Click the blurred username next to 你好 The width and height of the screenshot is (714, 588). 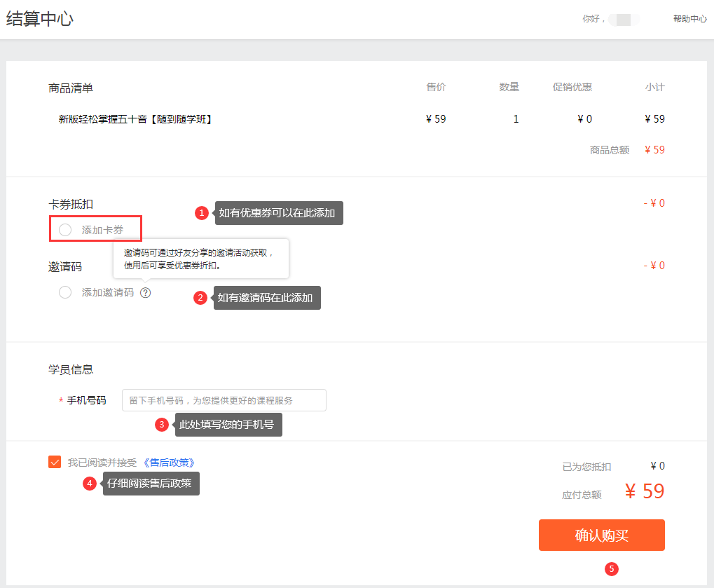[x=624, y=20]
